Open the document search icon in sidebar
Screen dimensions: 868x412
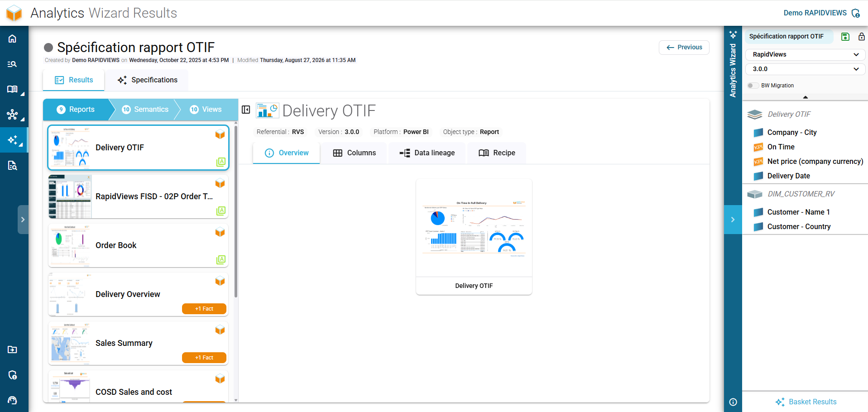(x=12, y=165)
